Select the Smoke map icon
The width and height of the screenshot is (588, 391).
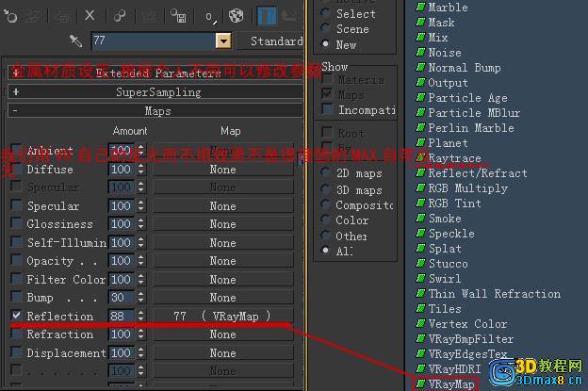(421, 218)
